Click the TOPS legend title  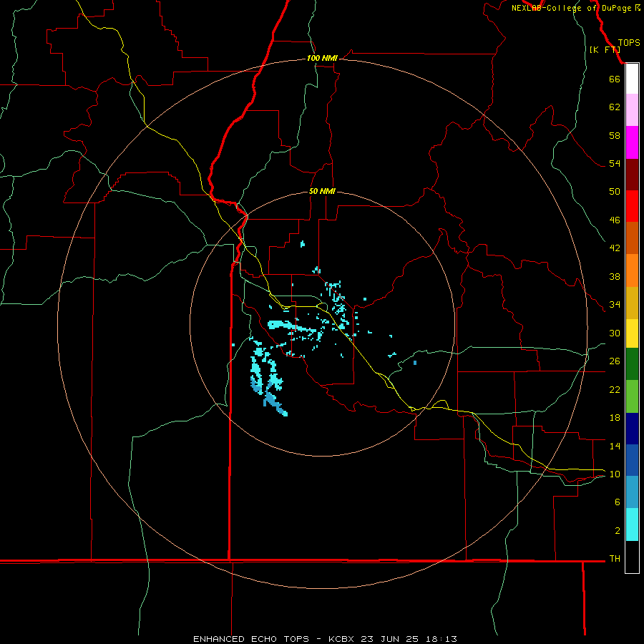(x=629, y=43)
